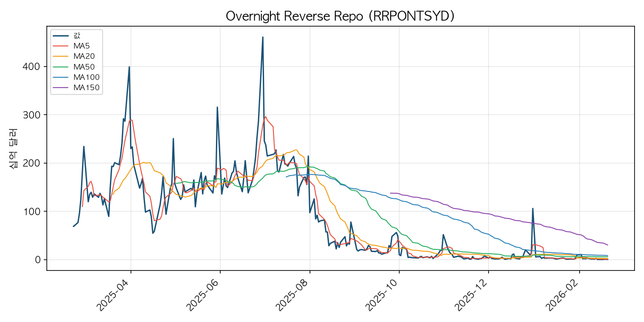Click the 200 y-axis tick label
644x322 pixels.
[32, 163]
